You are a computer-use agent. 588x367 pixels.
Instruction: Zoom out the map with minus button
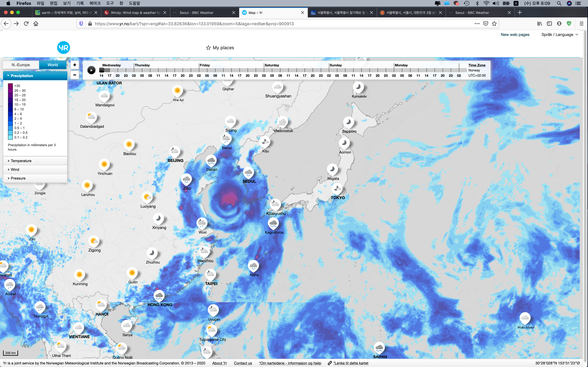75,75
